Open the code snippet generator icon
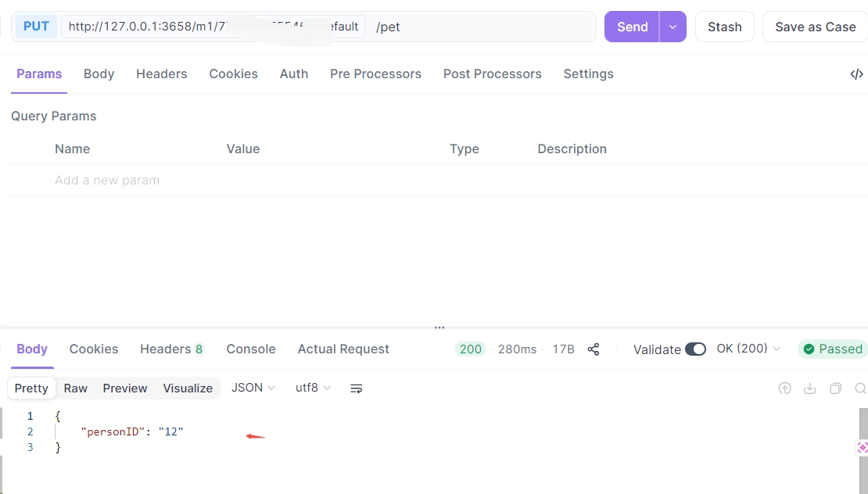The height and width of the screenshot is (494, 868). [856, 74]
